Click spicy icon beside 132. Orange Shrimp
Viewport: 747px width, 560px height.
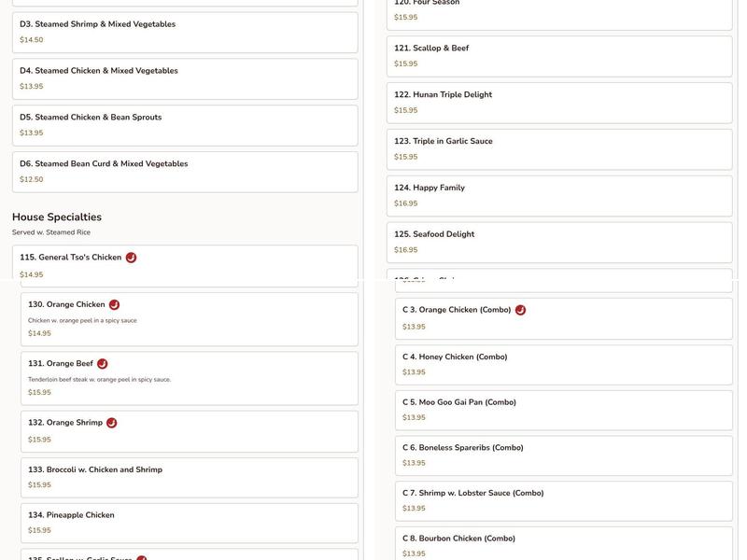(111, 423)
